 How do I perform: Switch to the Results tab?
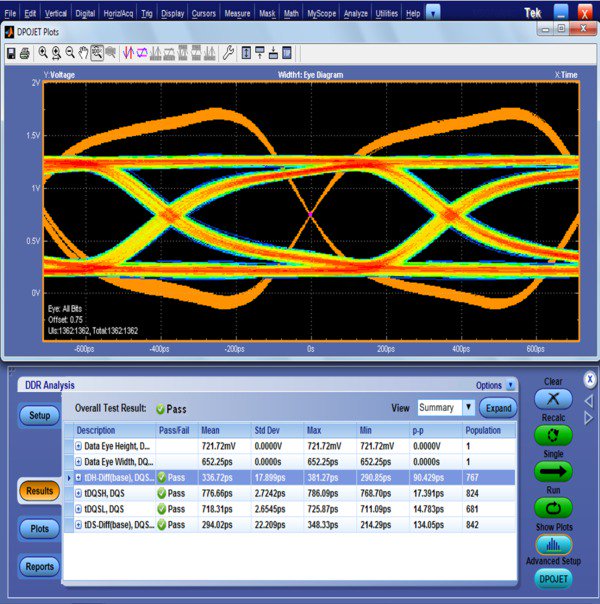39,491
